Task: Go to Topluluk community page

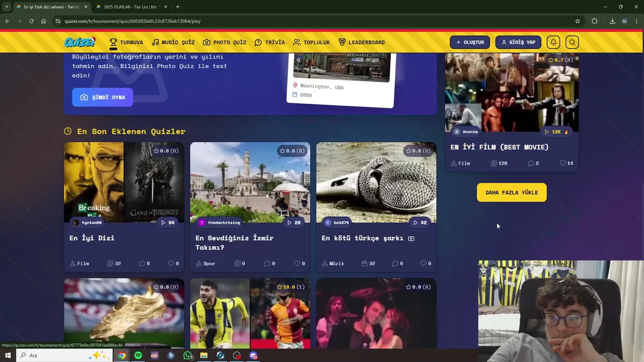Action: [x=311, y=42]
